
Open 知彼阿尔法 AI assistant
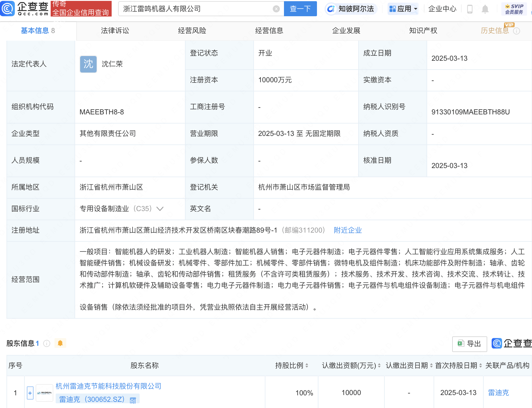click(x=351, y=9)
